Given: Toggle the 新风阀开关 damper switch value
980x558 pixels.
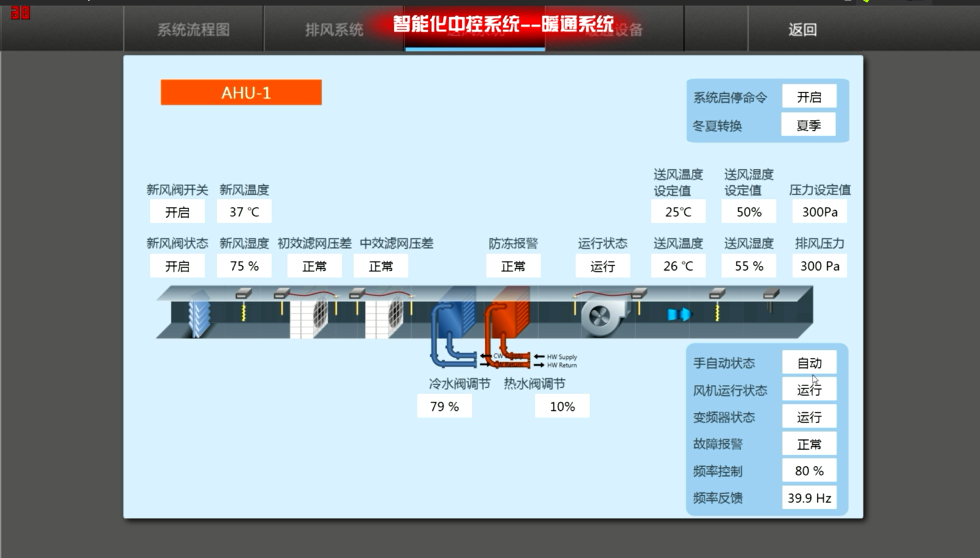Looking at the screenshot, I should (x=177, y=212).
